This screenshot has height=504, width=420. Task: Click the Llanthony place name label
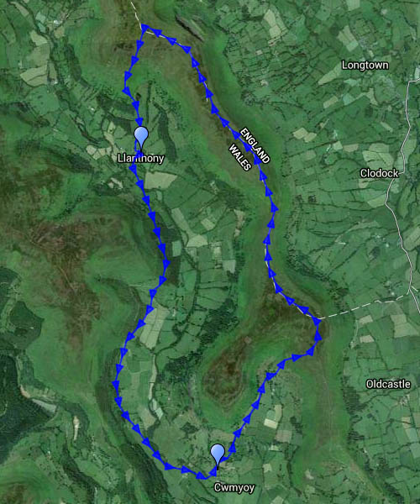[x=141, y=158]
